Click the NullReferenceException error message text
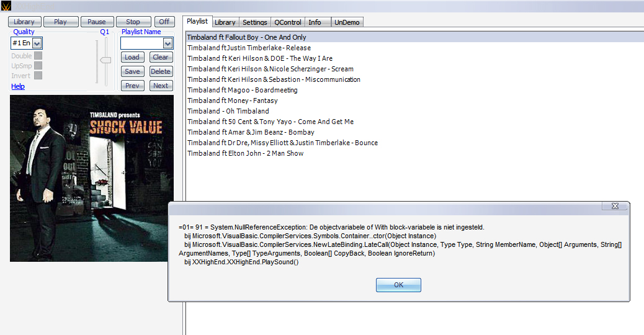The image size is (644, 335). click(x=400, y=244)
